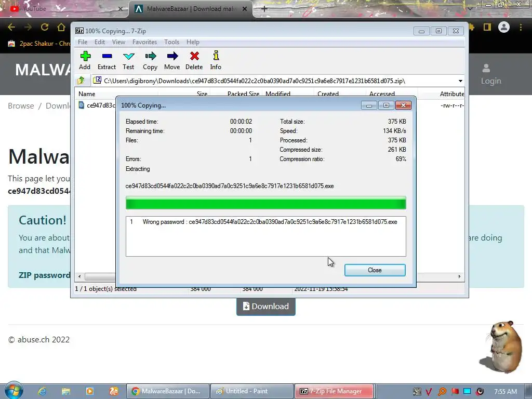Image resolution: width=532 pixels, height=399 pixels.
Task: Click the Extract toolbar icon
Action: coord(107,60)
